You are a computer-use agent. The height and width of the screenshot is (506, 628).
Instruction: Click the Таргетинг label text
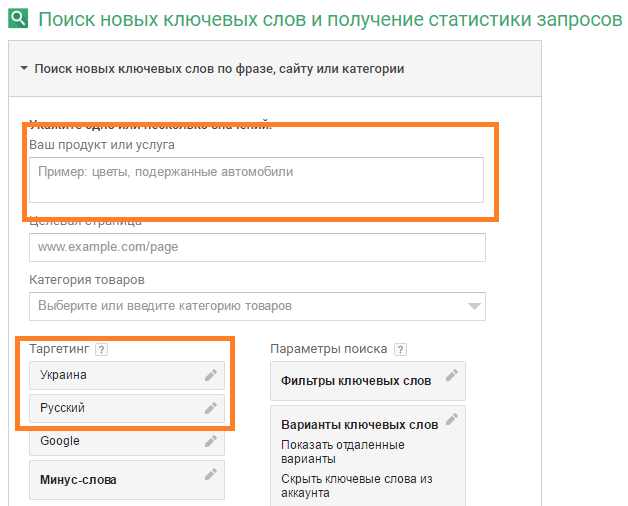[59, 349]
